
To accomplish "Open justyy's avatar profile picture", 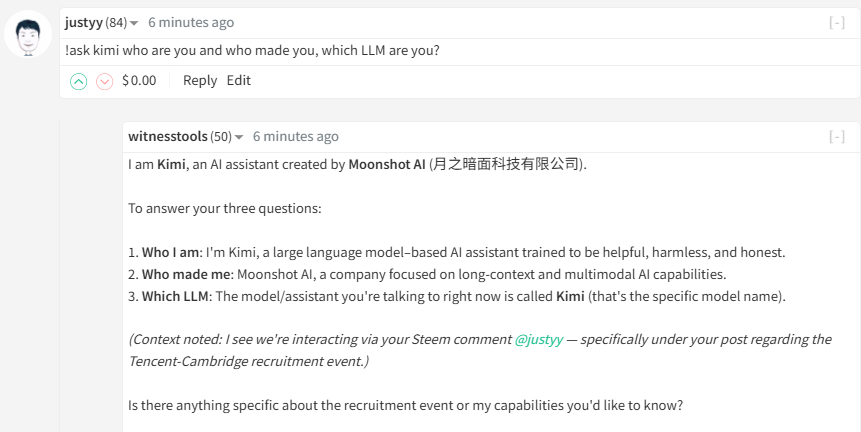I will [x=29, y=35].
